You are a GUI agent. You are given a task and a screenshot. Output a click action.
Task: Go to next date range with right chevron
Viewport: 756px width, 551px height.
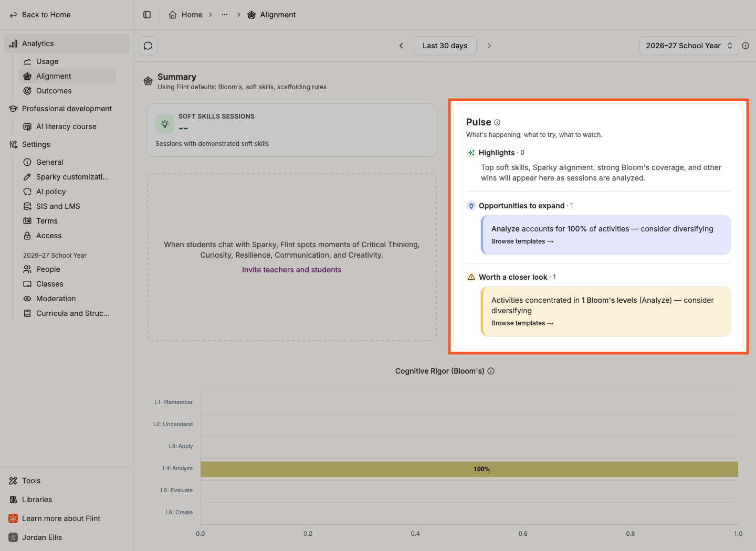[489, 46]
